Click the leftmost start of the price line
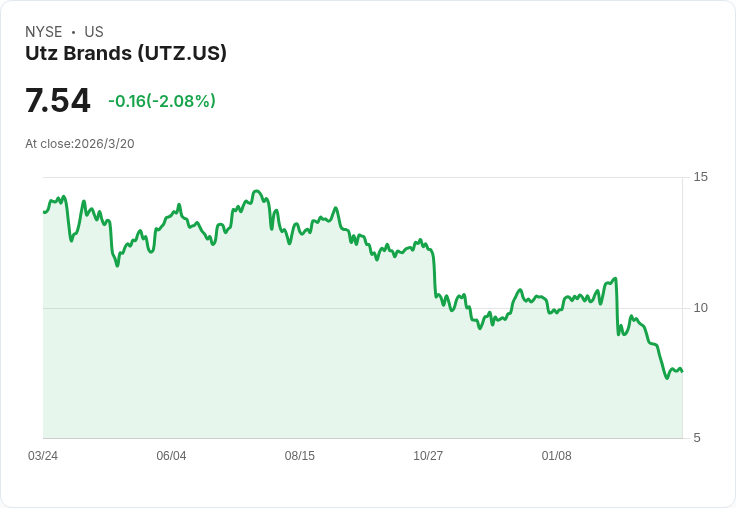Screen dimensions: 736x508 (x=44, y=212)
